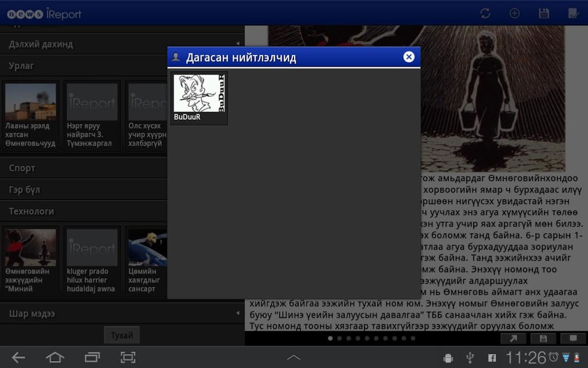Open article Өмнөговийн ээжүүдийн Миний

point(30,262)
